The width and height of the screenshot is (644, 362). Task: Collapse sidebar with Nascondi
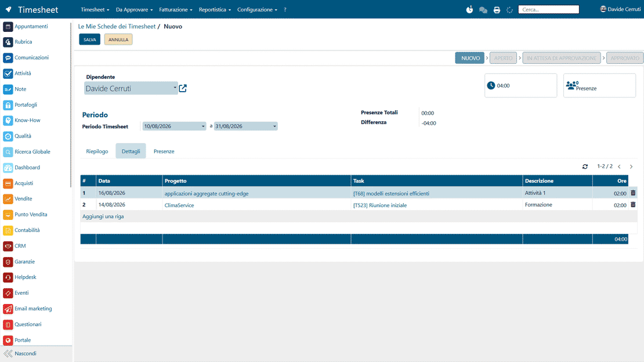20,353
